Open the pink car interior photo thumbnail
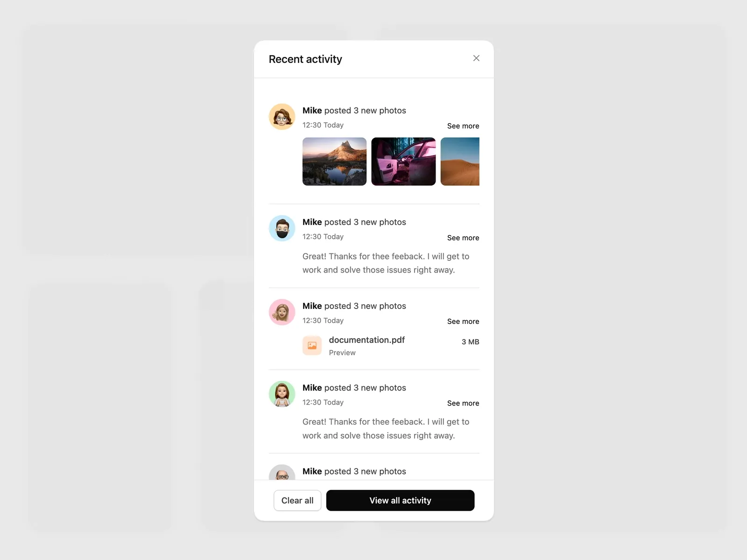 pyautogui.click(x=403, y=161)
